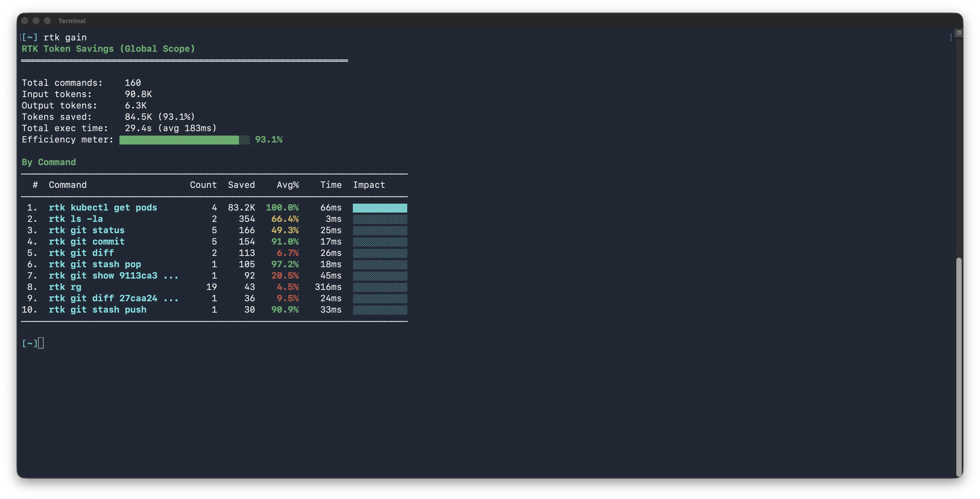The height and width of the screenshot is (499, 980).
Task: Click the 'Count' column header
Action: click(x=204, y=185)
